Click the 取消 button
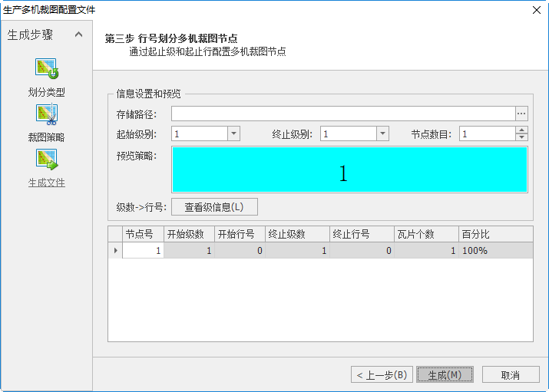This screenshot has width=549, height=392. pos(510,374)
